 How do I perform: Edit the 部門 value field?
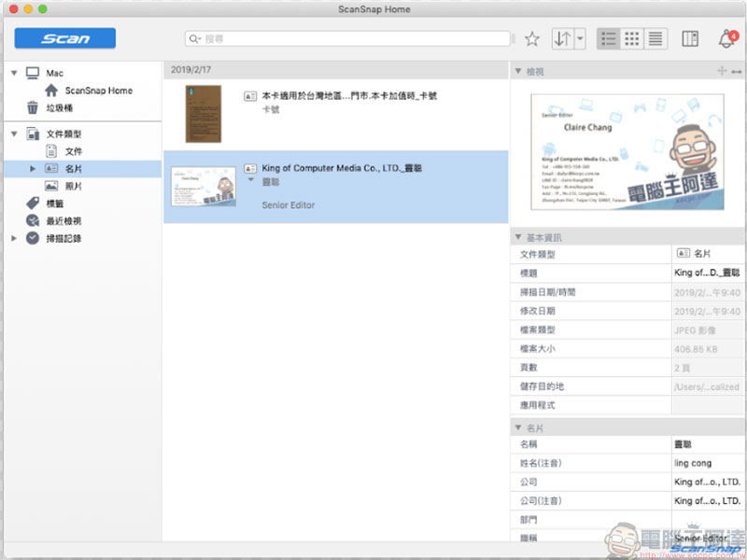pyautogui.click(x=708, y=520)
